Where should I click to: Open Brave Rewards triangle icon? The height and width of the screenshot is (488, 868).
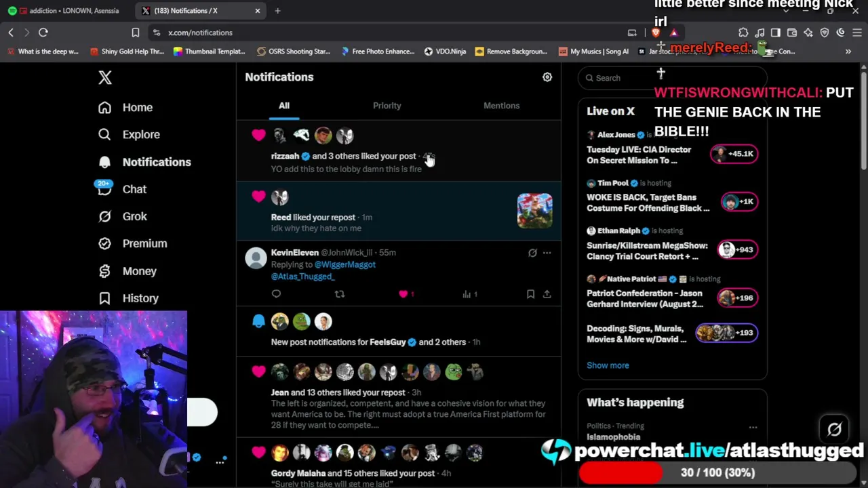(x=673, y=33)
